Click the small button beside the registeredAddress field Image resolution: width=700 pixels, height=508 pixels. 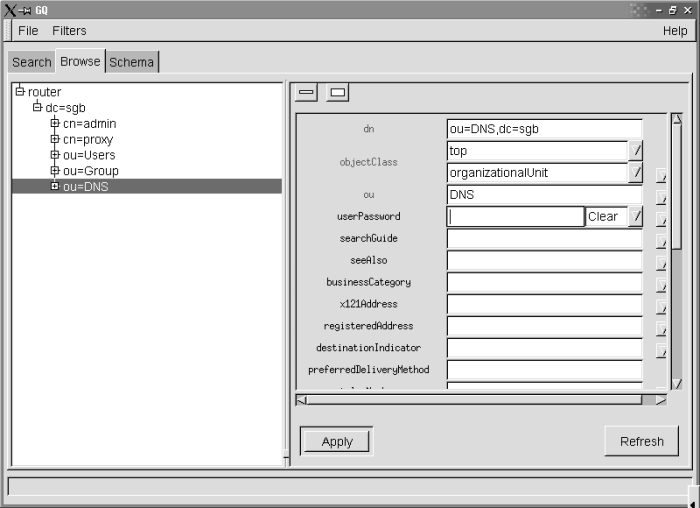coord(661,328)
